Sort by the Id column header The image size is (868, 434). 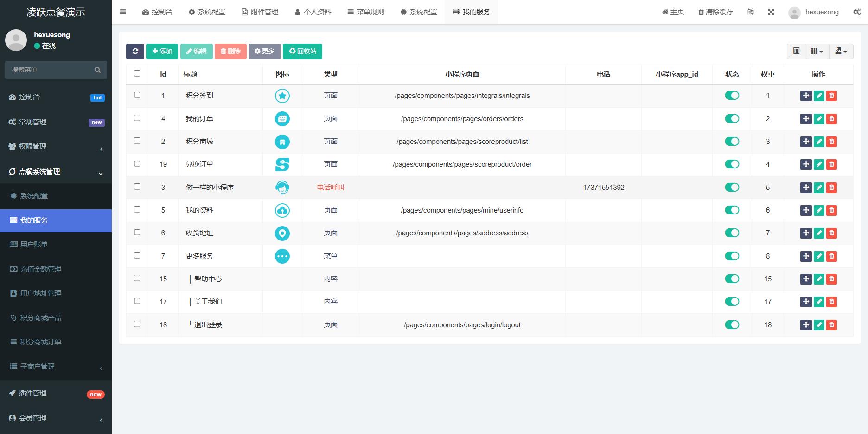click(x=163, y=74)
